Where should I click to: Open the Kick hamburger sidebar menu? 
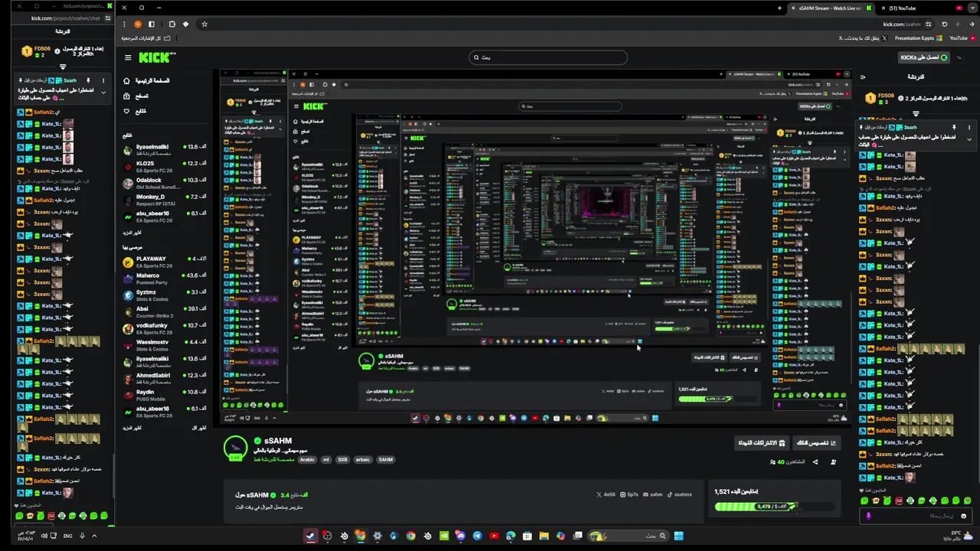[128, 57]
